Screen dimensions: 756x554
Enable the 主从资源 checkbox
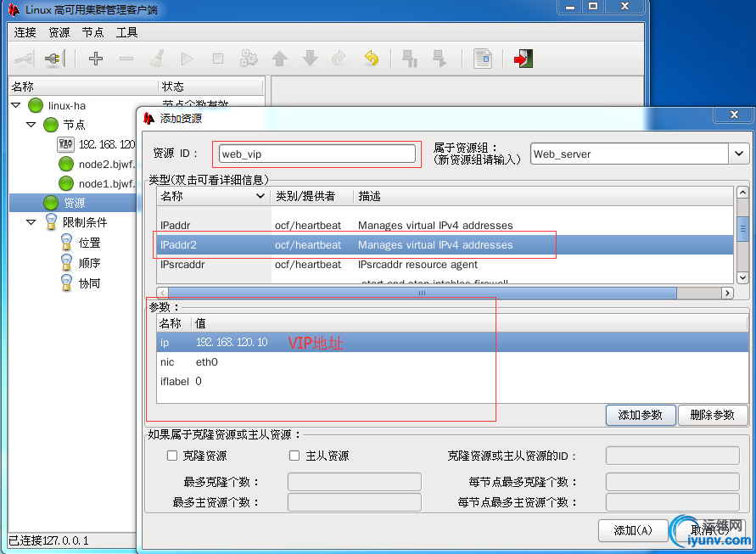(x=294, y=456)
